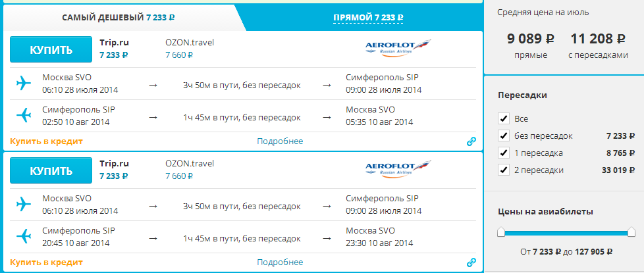Image resolution: width=644 pixels, height=273 pixels.
Task: Toggle the "Все" transfers checkbox
Action: [504, 119]
